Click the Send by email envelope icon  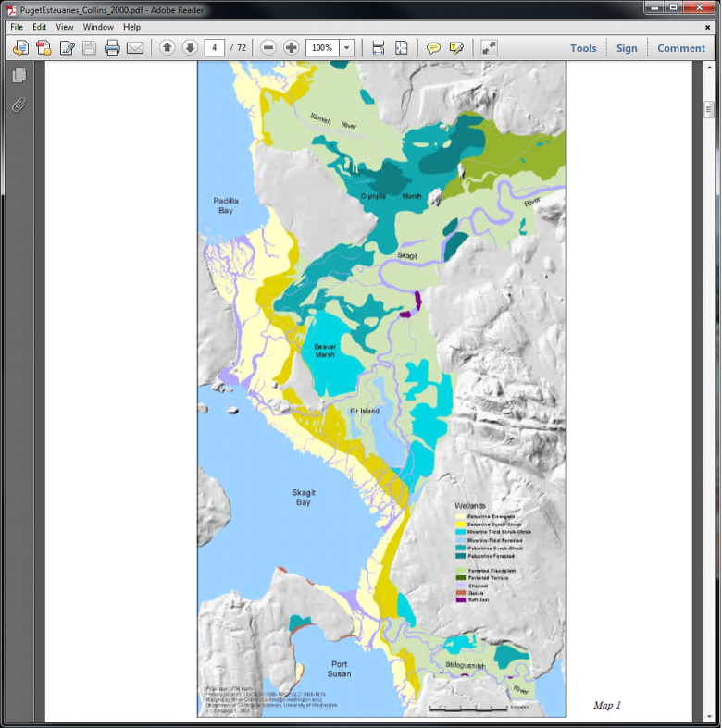[135, 48]
